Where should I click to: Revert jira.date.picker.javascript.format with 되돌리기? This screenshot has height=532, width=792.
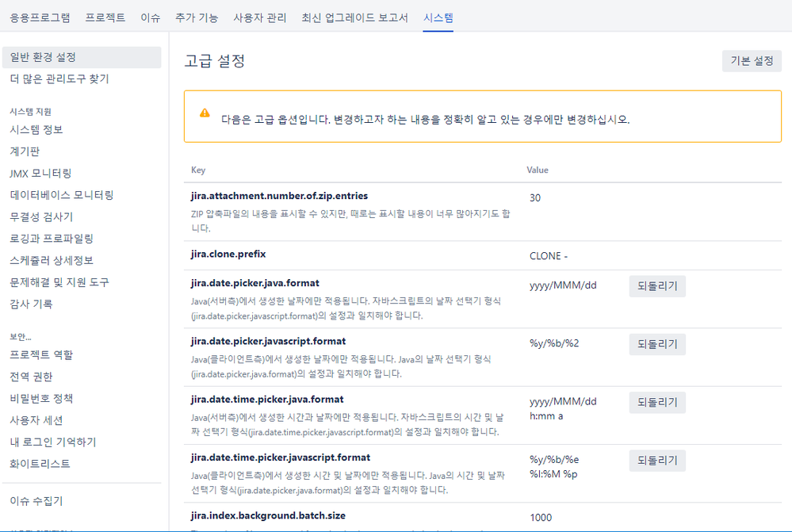point(657,344)
